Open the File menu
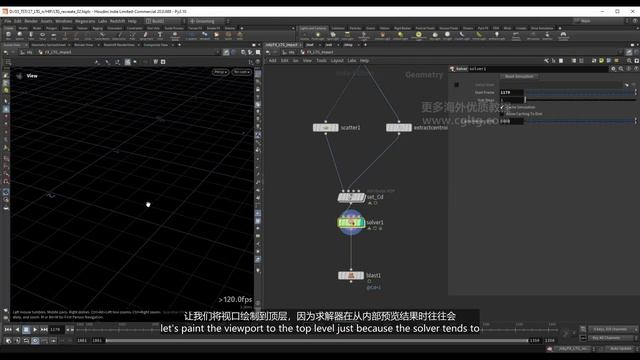This screenshot has width=640, height=360. [x=7, y=21]
